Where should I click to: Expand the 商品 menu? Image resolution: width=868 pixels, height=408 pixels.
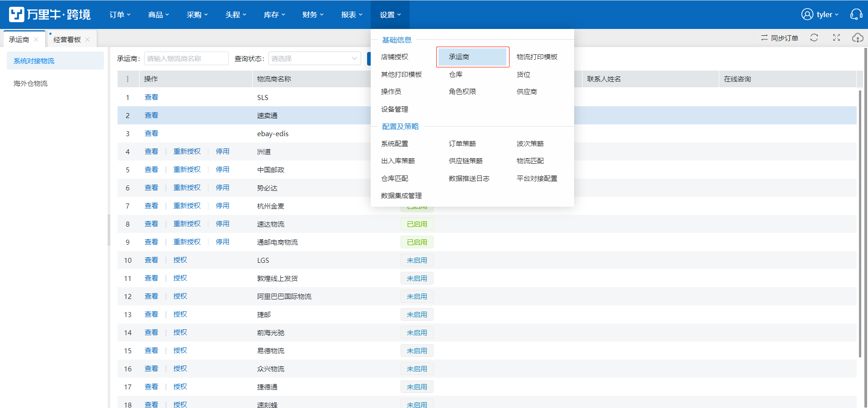click(x=159, y=14)
